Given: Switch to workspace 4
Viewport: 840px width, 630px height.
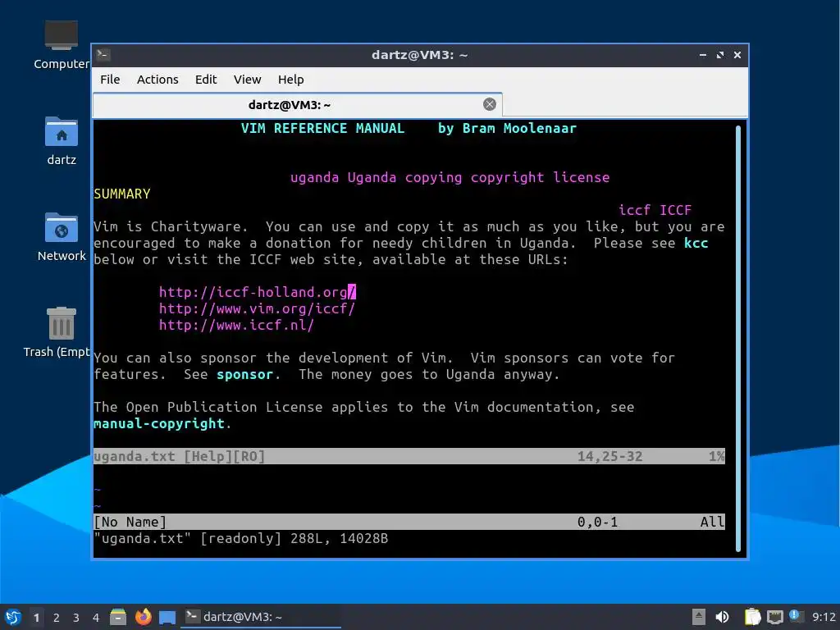Looking at the screenshot, I should 96,618.
